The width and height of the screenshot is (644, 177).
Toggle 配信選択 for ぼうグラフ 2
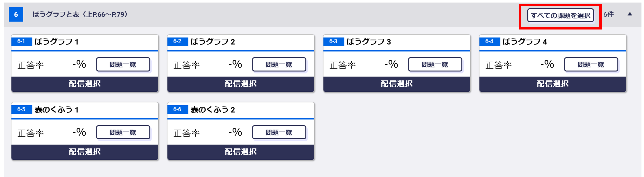pos(241,84)
